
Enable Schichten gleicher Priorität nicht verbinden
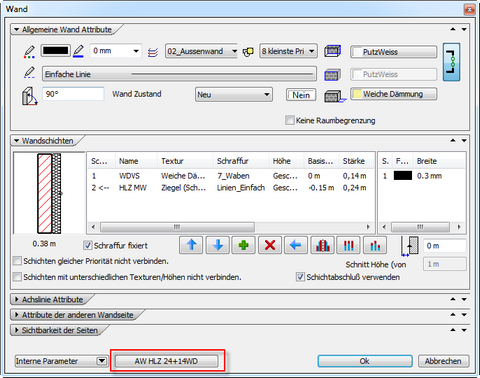pyautogui.click(x=17, y=261)
